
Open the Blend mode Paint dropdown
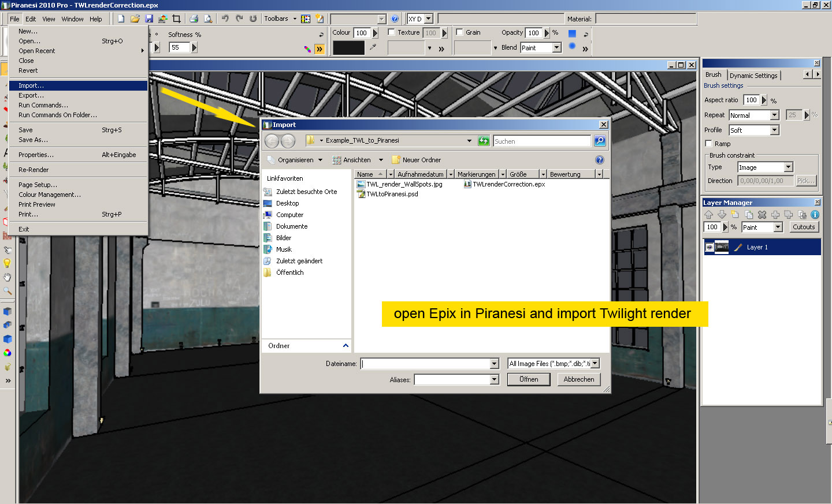[x=557, y=47]
